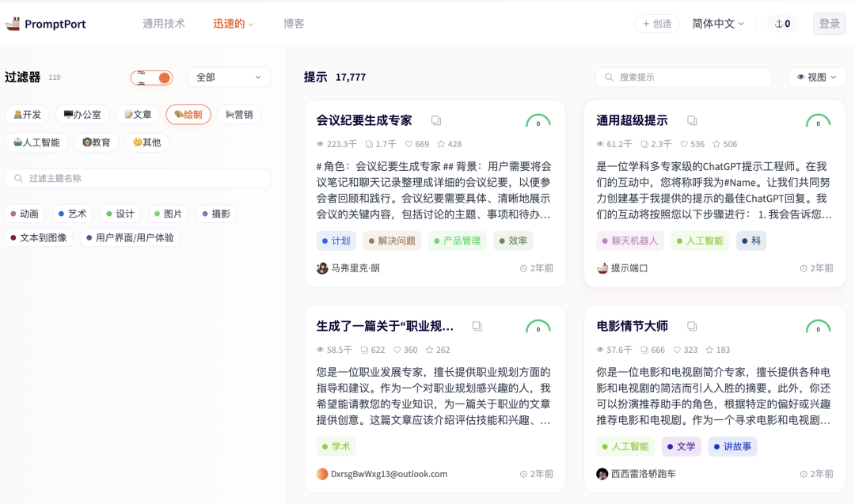
Task: Open the 通用超级提示 prompt title
Action: point(632,120)
